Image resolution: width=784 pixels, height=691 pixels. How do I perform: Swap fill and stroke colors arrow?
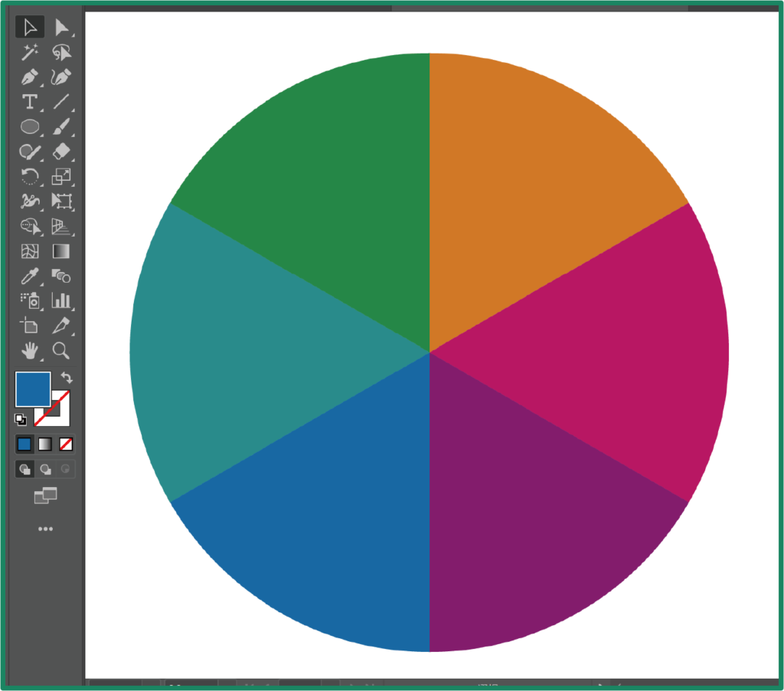point(67,378)
